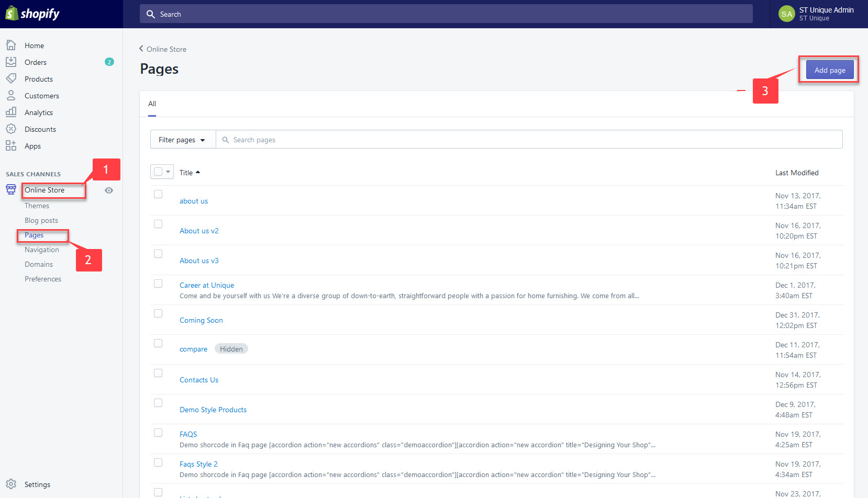View online store via eye icon
Image resolution: width=868 pixels, height=498 pixels.
tap(109, 190)
